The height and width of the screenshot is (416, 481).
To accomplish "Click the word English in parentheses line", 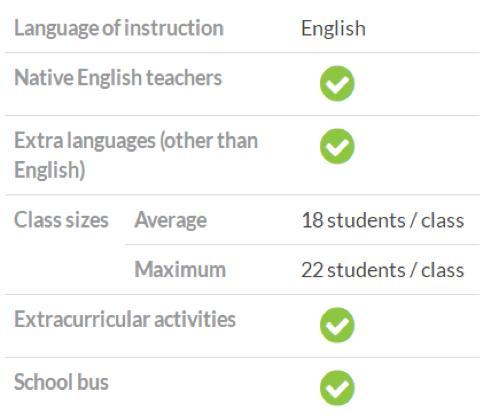I will [50, 170].
